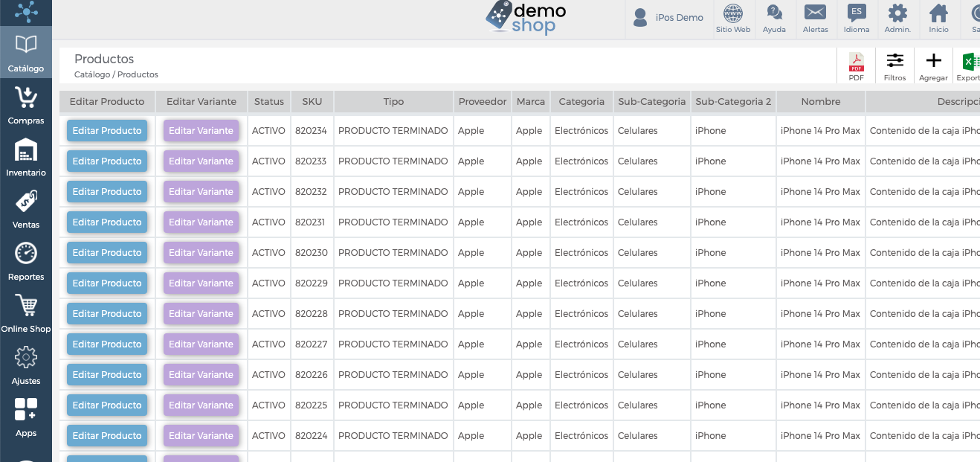Click the Productos page title
Viewport: 980px width, 462px height.
pos(104,59)
